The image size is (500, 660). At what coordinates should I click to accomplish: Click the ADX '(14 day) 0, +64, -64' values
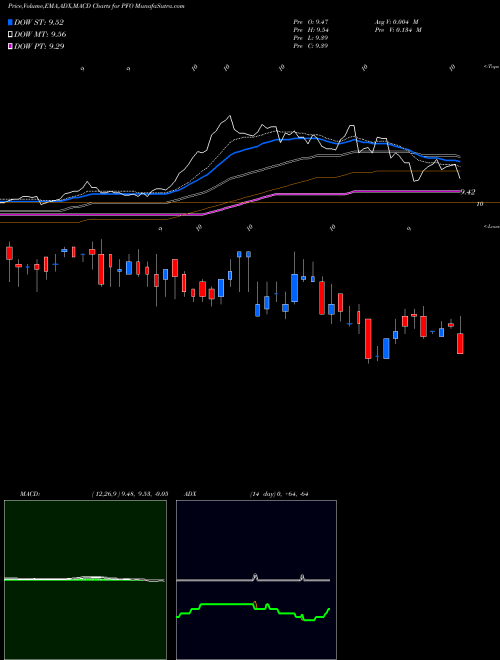tap(279, 494)
